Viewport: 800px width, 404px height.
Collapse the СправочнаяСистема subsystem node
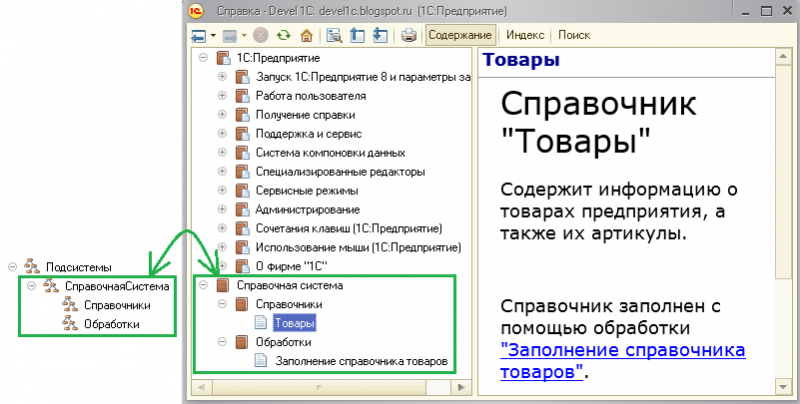(32, 286)
